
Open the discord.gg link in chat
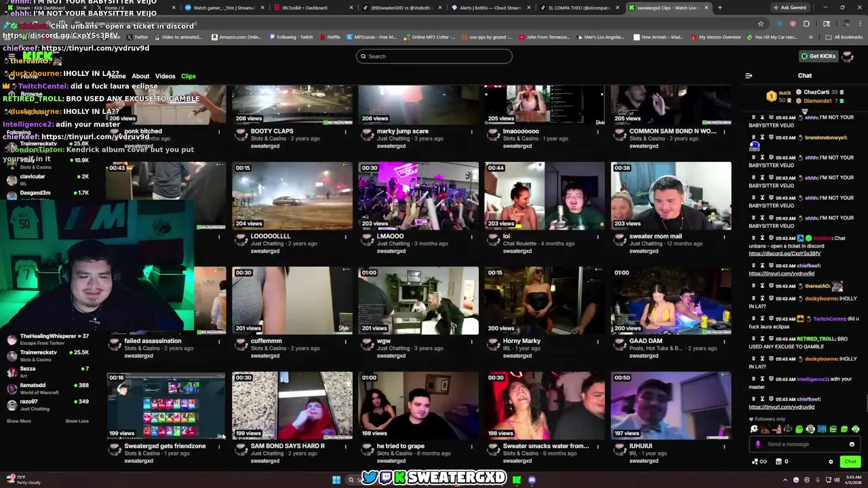(x=784, y=253)
